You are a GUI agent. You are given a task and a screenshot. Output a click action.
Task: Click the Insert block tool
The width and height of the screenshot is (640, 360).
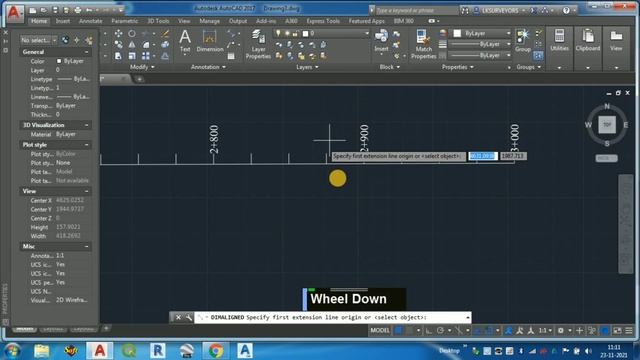point(381,40)
